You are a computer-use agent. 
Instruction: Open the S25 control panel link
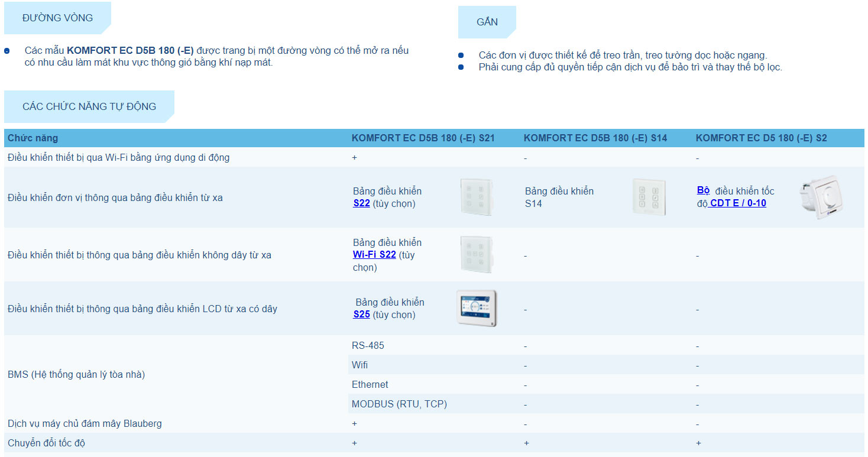[x=361, y=315]
